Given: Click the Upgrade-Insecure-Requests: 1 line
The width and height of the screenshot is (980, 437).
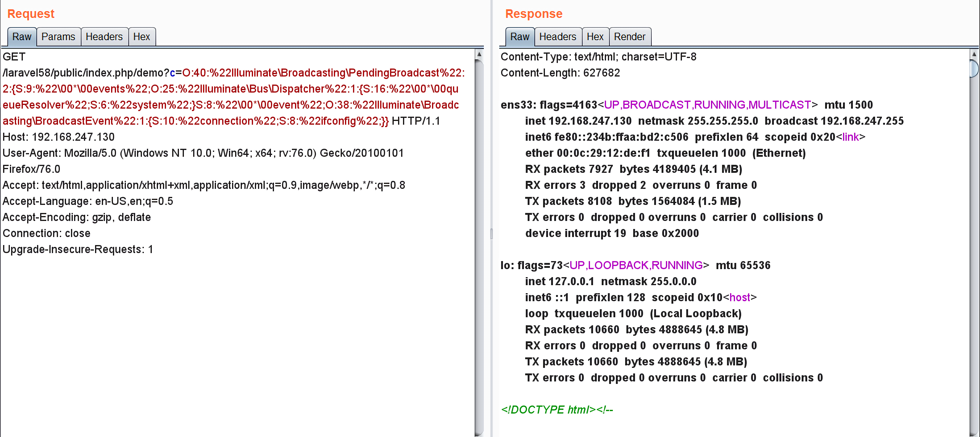Looking at the screenshot, I should click(78, 249).
